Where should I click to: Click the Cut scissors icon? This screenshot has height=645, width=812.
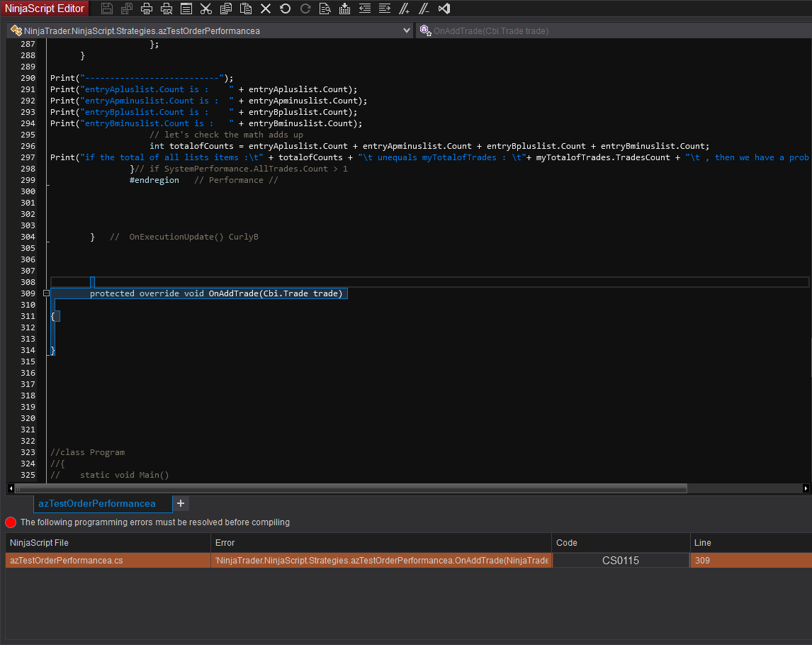[206, 9]
